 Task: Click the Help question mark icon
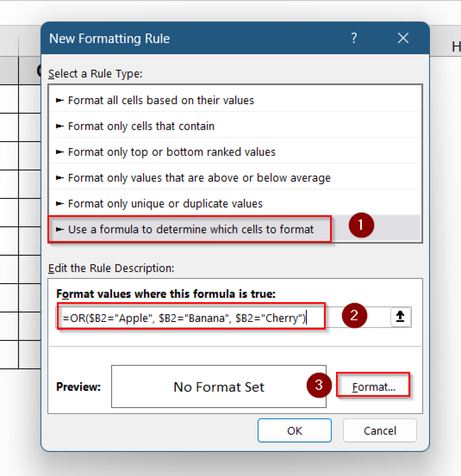coord(354,38)
